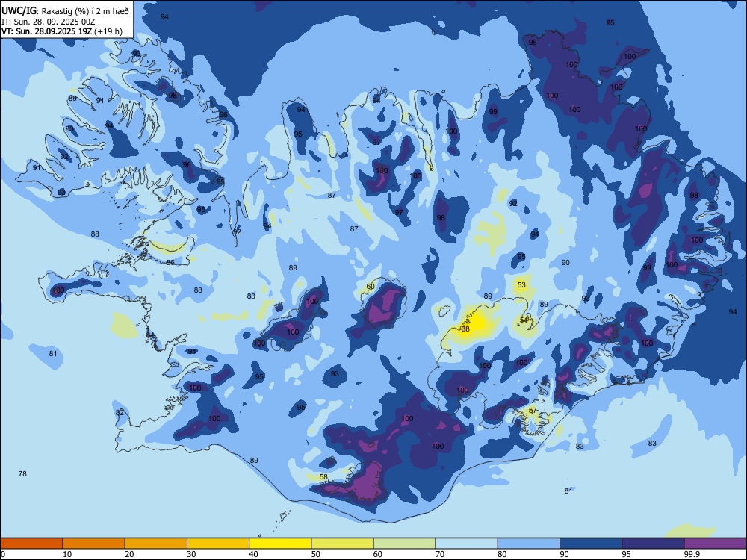Click the '58' humidity value near the south coast
The height and width of the screenshot is (560, 747).
(x=323, y=476)
